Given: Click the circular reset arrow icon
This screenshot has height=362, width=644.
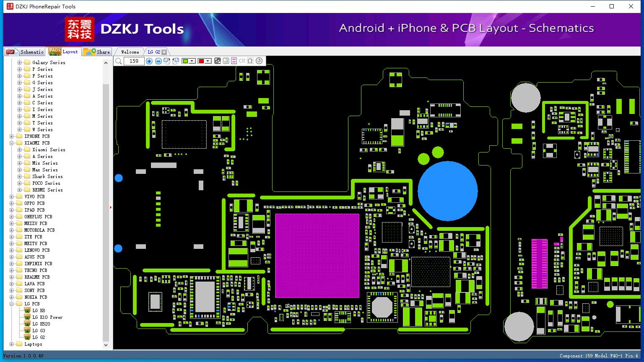Looking at the screenshot, I should tap(259, 61).
